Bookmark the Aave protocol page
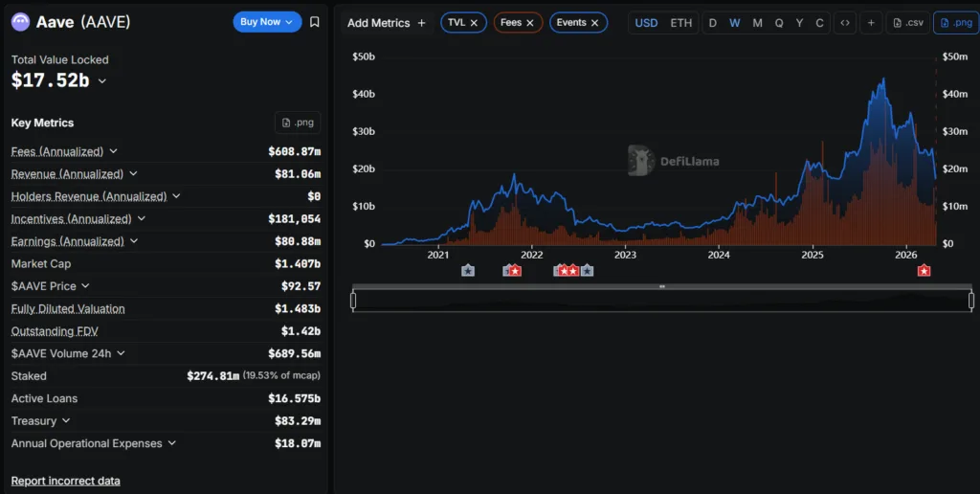Viewport: 980px width, 494px height. pos(314,22)
